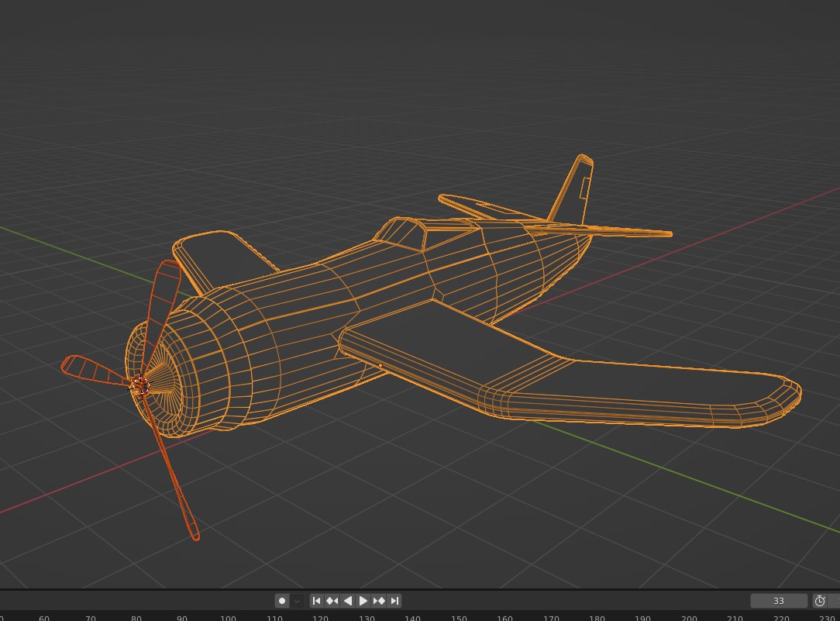Jump to the start of the playback range

coord(316,600)
